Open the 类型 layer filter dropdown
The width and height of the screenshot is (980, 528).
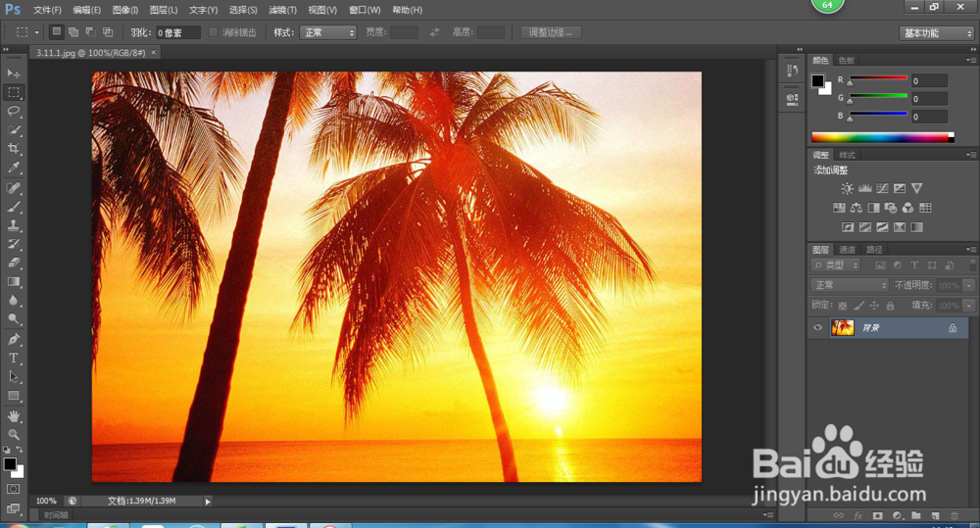pyautogui.click(x=836, y=264)
